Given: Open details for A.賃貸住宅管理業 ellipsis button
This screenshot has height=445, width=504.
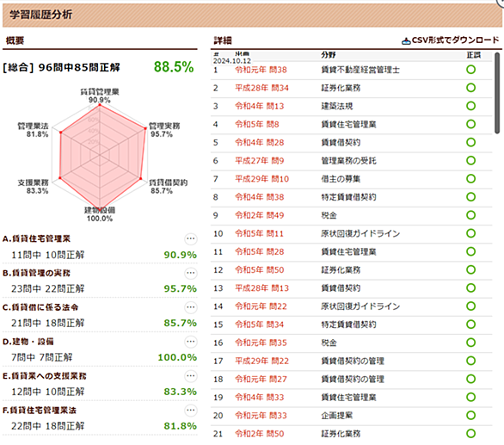Looking at the screenshot, I should 191,238.
